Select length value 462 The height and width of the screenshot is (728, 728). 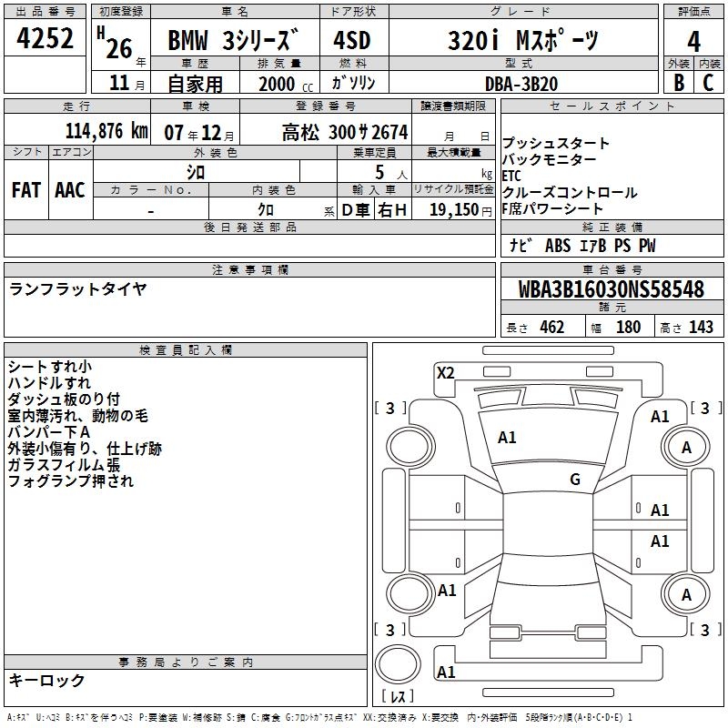pos(552,327)
